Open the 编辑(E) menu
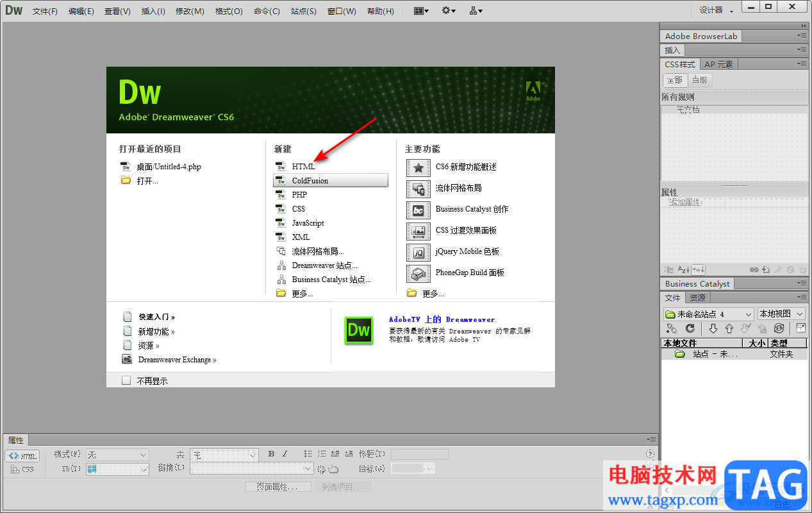The image size is (812, 513). (81, 11)
